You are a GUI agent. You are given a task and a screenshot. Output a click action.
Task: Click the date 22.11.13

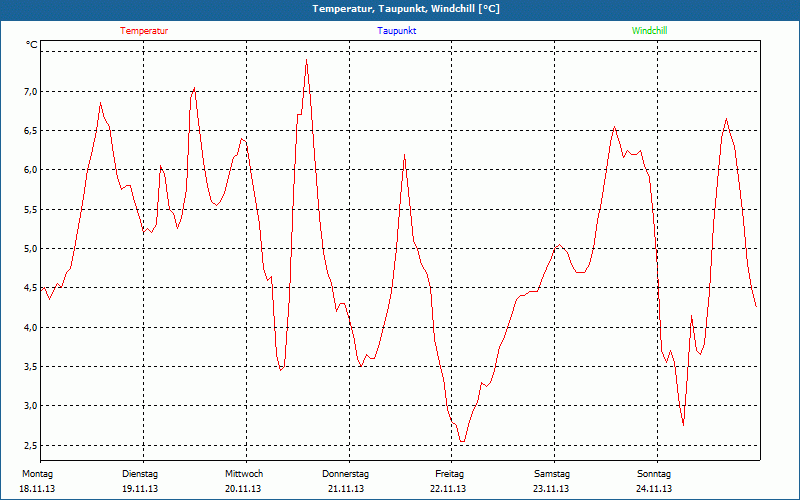tap(448, 489)
